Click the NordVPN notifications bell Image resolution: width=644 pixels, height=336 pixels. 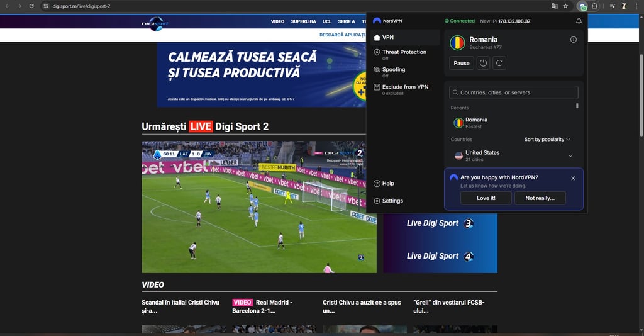point(579,21)
